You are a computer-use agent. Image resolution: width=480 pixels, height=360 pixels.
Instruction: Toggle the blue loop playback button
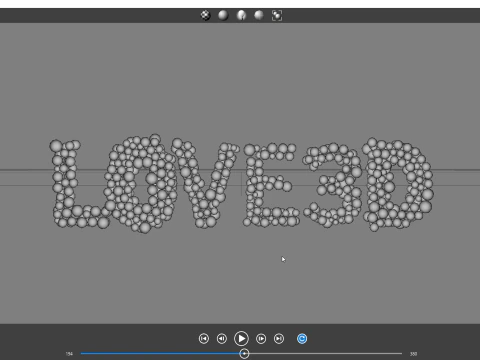302,339
